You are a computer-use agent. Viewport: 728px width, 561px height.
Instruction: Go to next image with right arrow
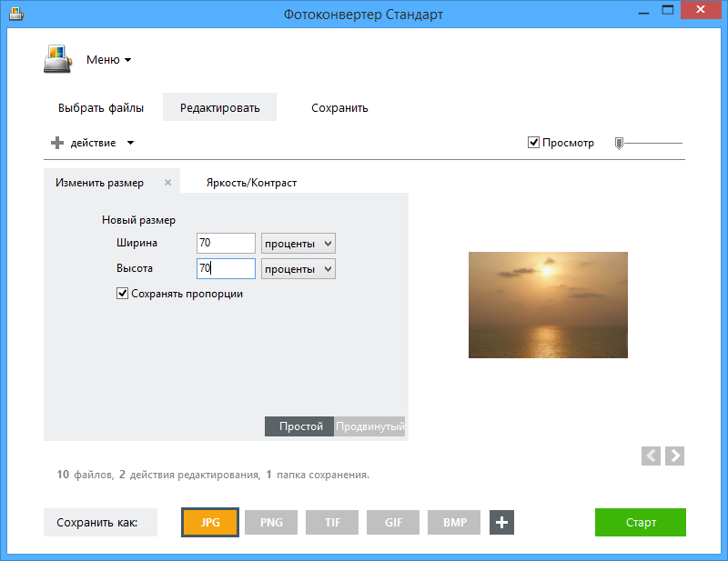(x=674, y=456)
